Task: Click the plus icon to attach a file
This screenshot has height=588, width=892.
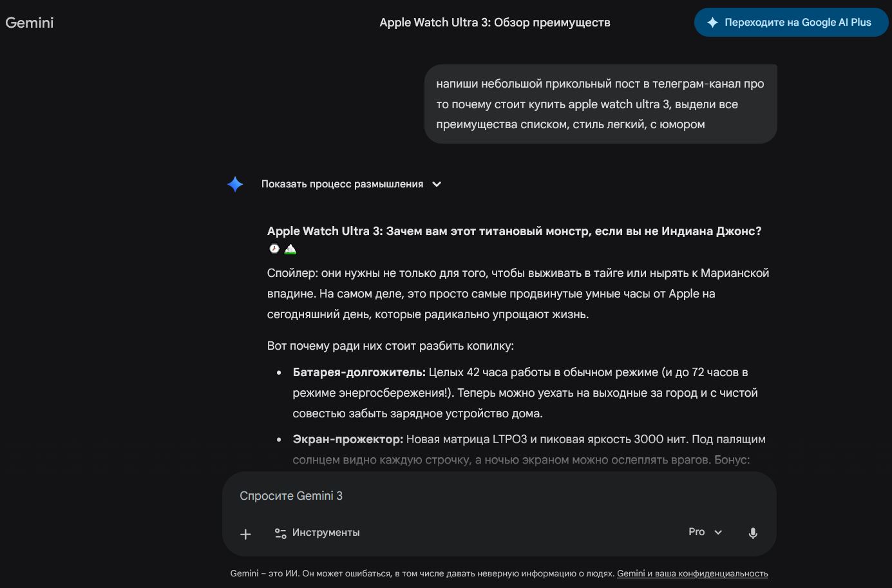Action: (245, 533)
